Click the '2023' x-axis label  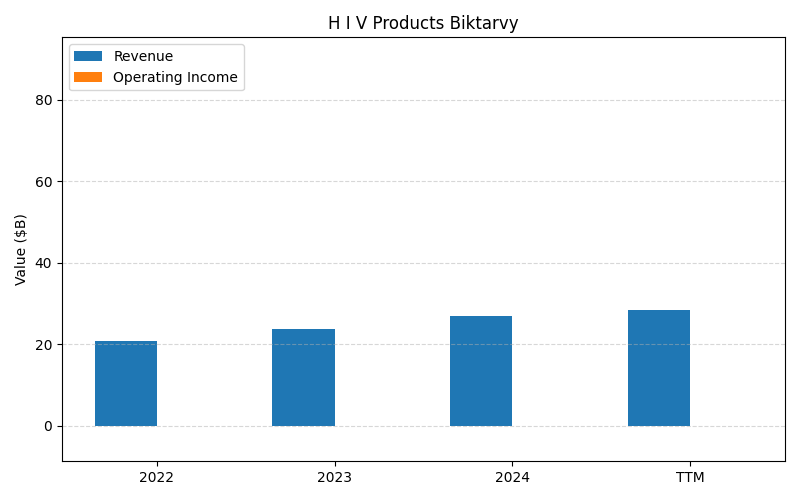(334, 478)
